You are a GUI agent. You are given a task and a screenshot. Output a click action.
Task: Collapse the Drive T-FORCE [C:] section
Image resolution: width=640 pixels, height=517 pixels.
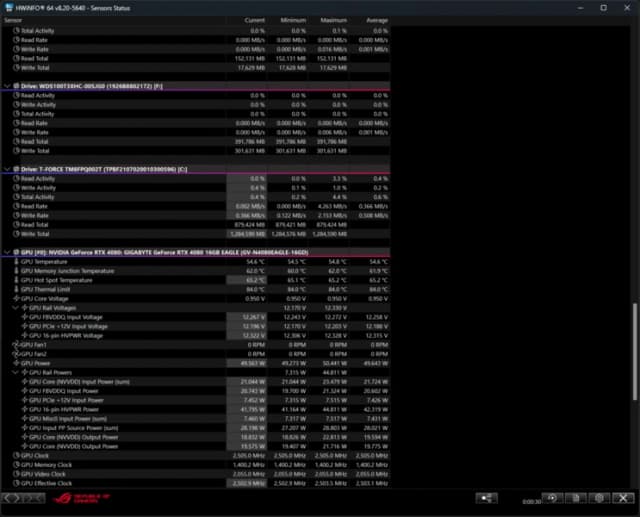coord(7,169)
